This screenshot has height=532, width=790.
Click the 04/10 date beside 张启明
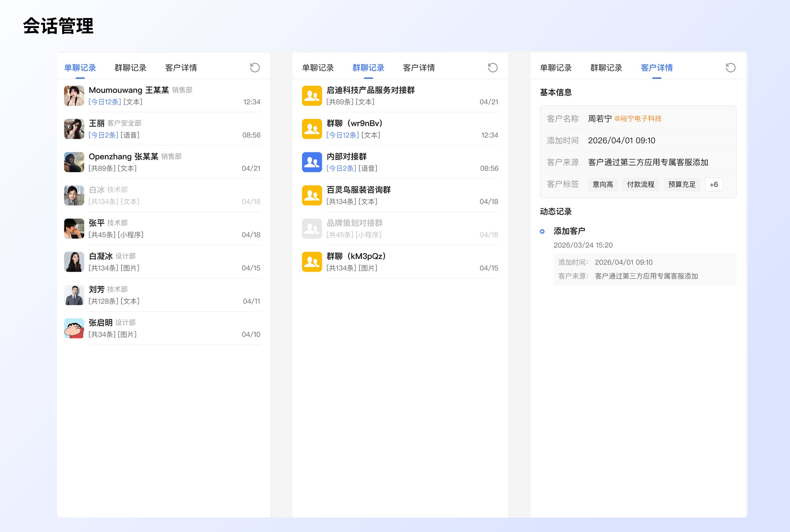251,334
